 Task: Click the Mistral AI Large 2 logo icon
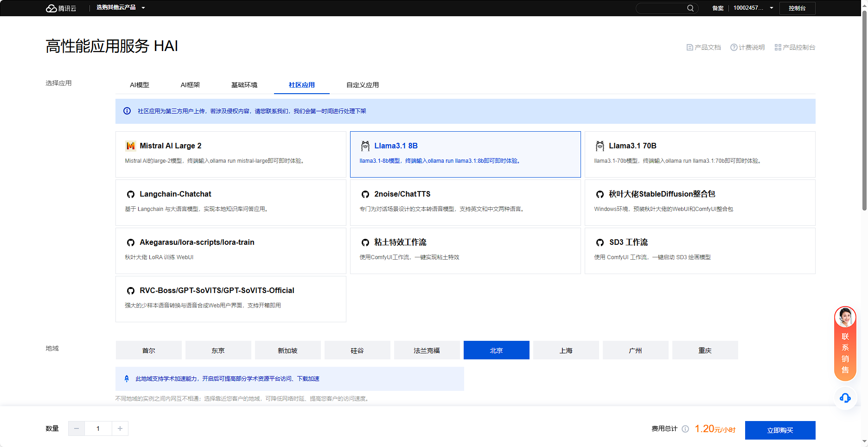pos(130,146)
